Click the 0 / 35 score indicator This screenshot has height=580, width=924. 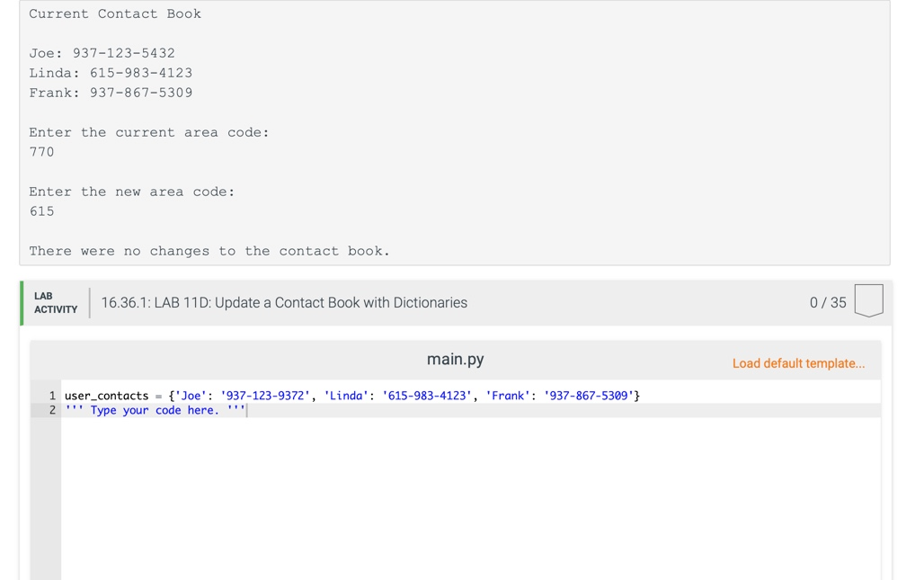pos(827,302)
